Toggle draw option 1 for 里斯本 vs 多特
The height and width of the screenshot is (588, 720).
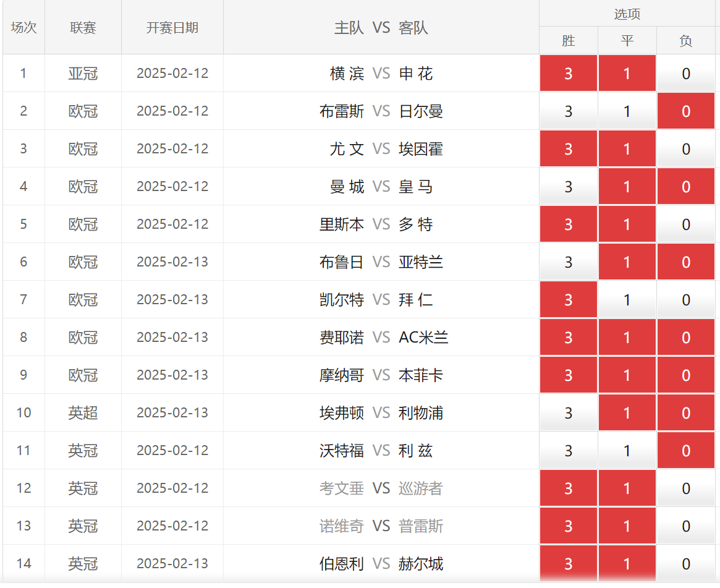coord(627,224)
